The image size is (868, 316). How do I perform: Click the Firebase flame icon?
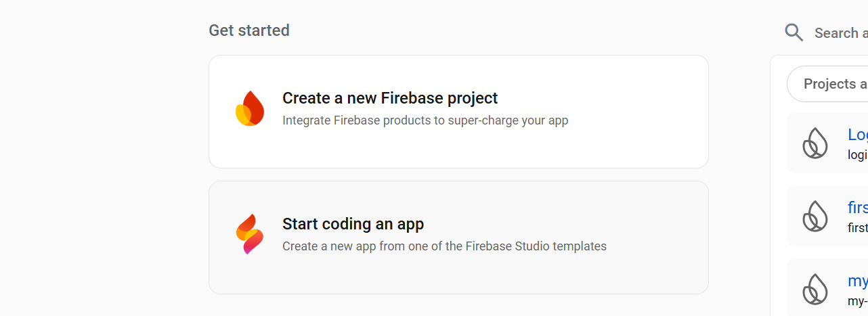(x=250, y=108)
